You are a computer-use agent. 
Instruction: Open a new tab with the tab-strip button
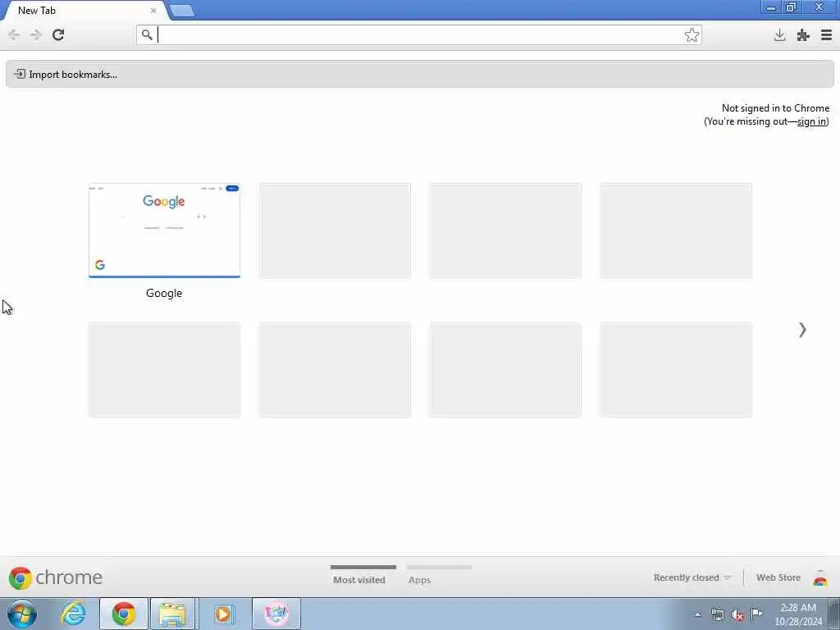[x=182, y=11]
